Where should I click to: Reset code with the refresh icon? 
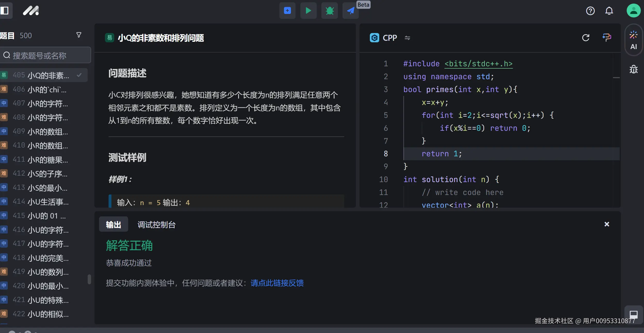click(x=586, y=38)
